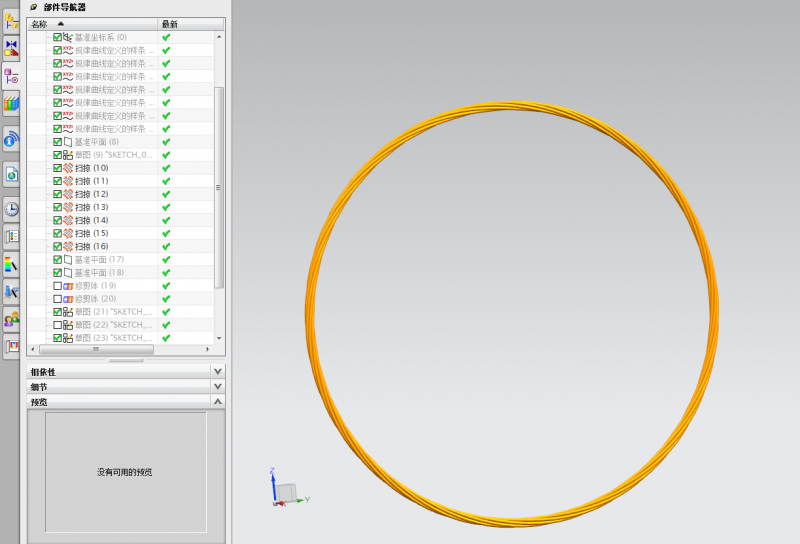Select the 基准平面 (17) row
Viewport: 800px width, 544px height.
(x=120, y=260)
